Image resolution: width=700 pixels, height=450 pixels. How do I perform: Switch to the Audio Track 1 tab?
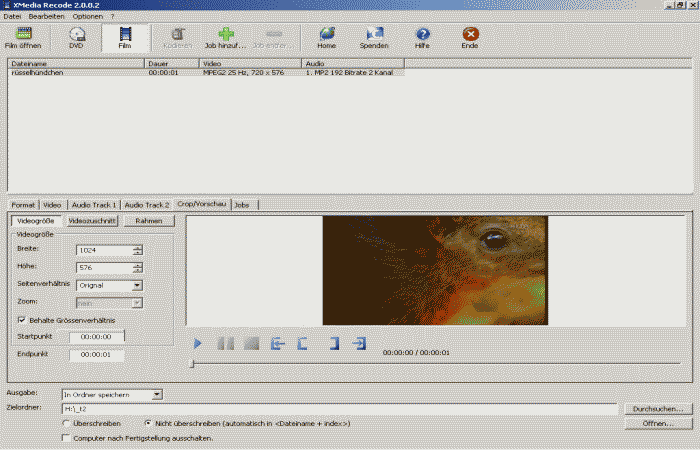tap(93, 204)
